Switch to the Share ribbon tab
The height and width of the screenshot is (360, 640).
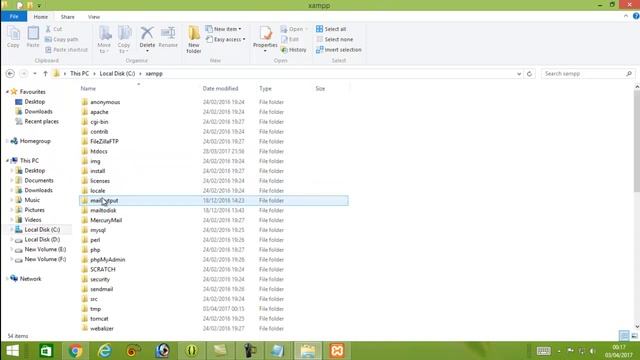[67, 17]
